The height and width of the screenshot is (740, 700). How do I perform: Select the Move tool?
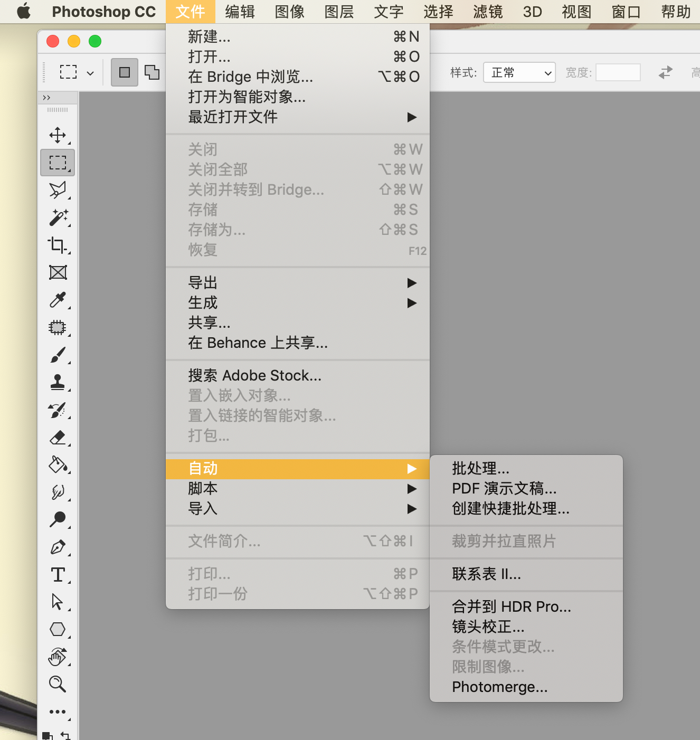pos(58,135)
